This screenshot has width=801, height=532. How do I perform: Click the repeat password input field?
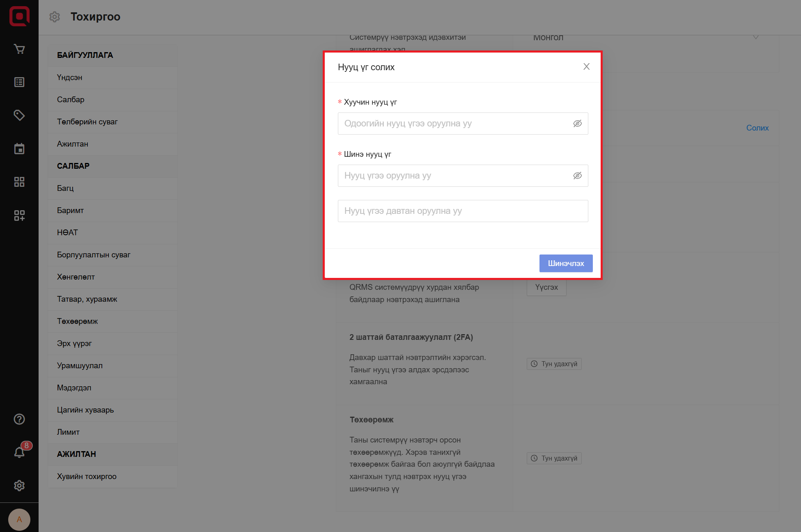pyautogui.click(x=462, y=211)
